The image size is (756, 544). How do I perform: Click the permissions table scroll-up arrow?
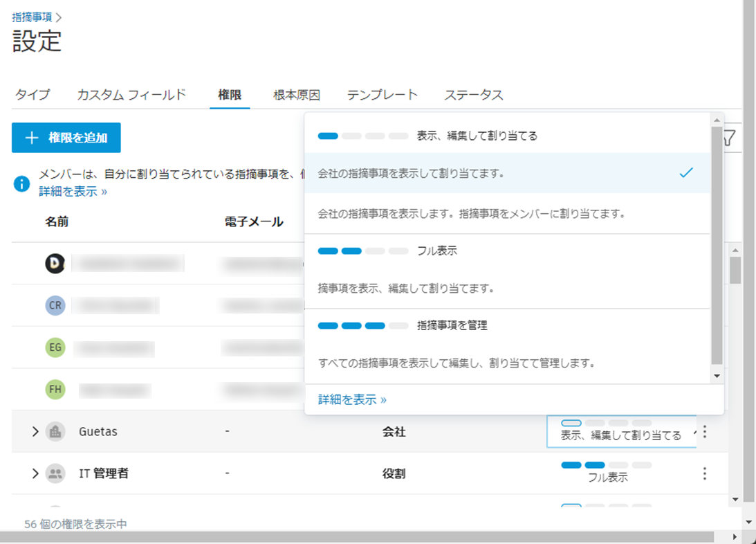pos(735,250)
